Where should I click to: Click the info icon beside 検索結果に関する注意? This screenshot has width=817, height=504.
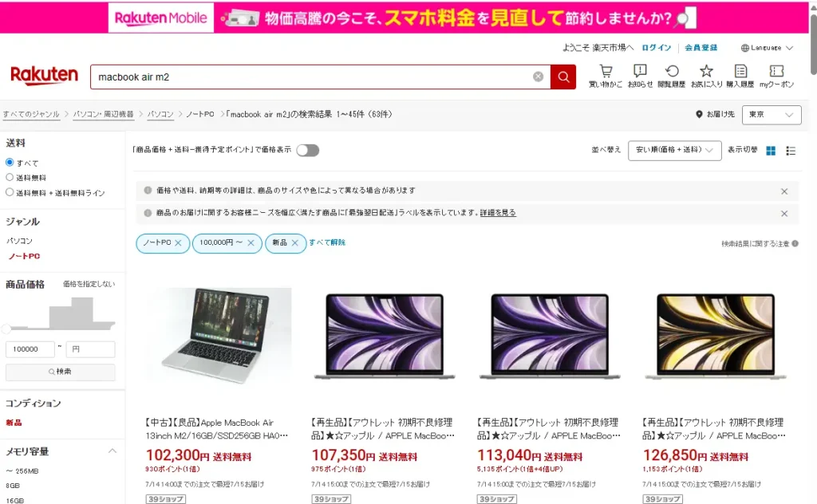click(795, 244)
